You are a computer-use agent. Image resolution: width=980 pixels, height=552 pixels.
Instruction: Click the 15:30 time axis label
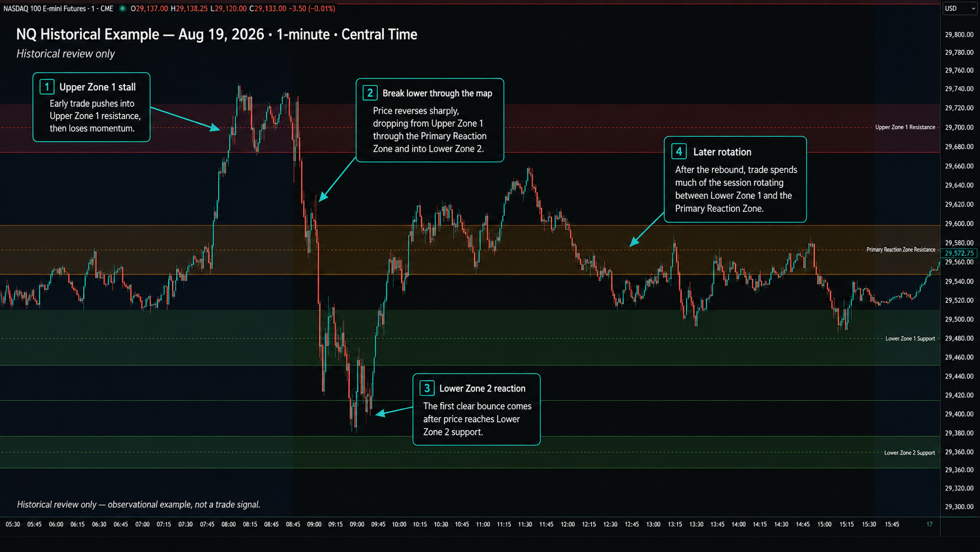[869, 524]
